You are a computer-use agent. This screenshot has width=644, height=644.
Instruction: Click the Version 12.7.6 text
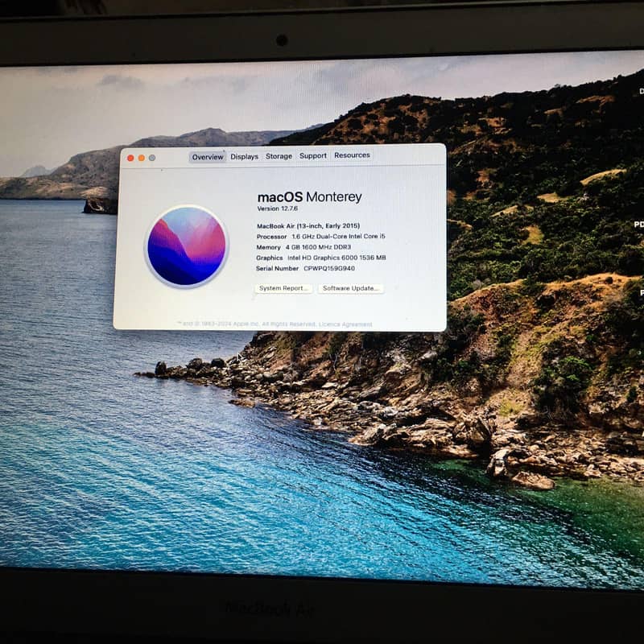point(277,208)
